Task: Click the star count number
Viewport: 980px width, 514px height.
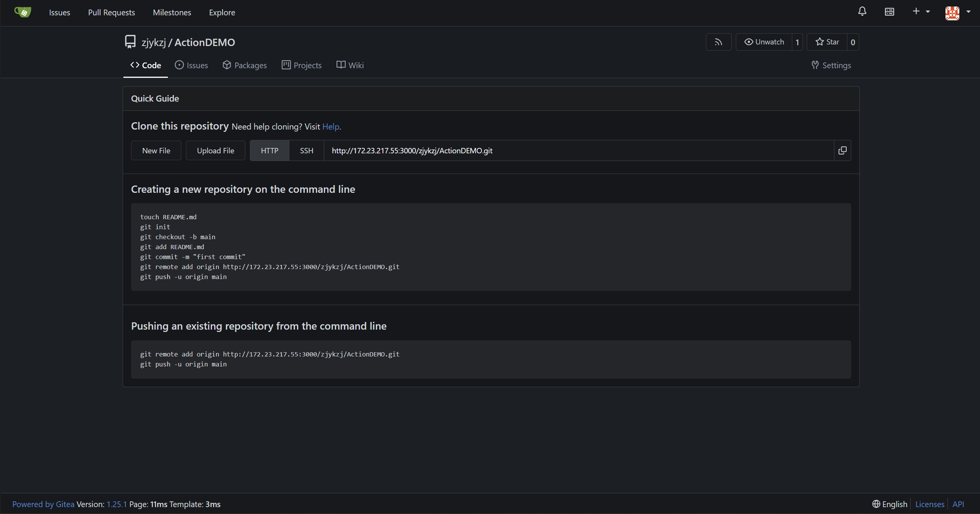Action: click(x=853, y=42)
